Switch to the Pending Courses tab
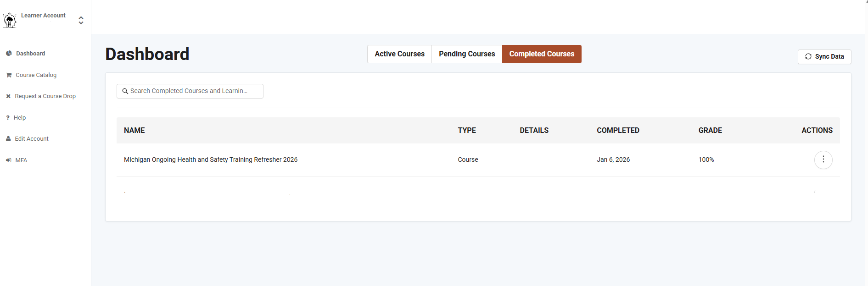The width and height of the screenshot is (868, 286). [467, 54]
